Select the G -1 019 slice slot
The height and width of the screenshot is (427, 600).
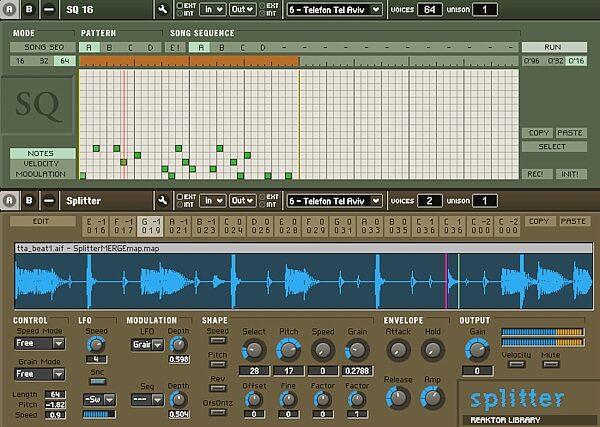pos(151,226)
